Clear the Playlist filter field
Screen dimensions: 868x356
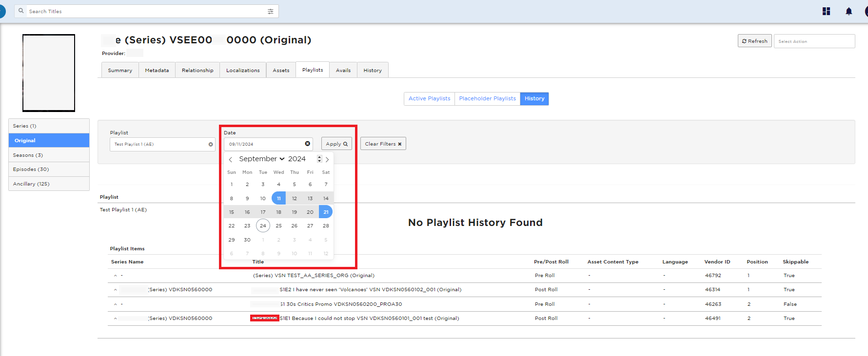point(211,144)
